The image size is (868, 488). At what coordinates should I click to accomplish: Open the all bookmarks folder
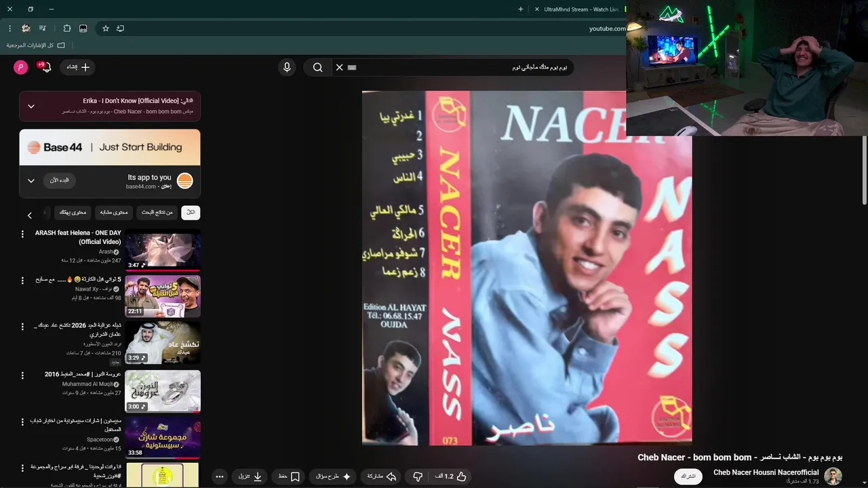36,45
